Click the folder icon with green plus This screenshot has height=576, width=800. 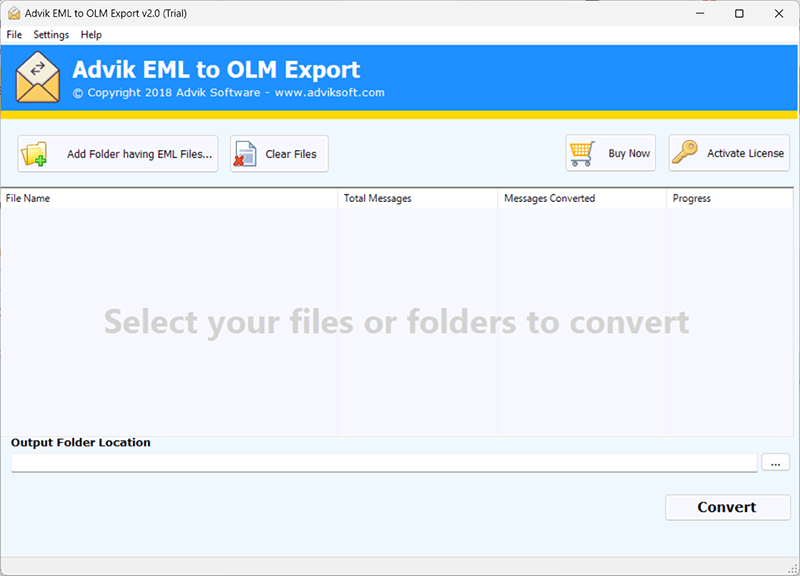[35, 154]
